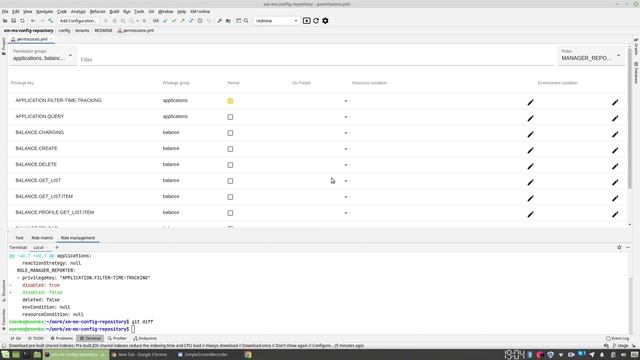Click the Save All toolbar icon
This screenshot has width=640, height=360.
pyautogui.click(x=13, y=20)
